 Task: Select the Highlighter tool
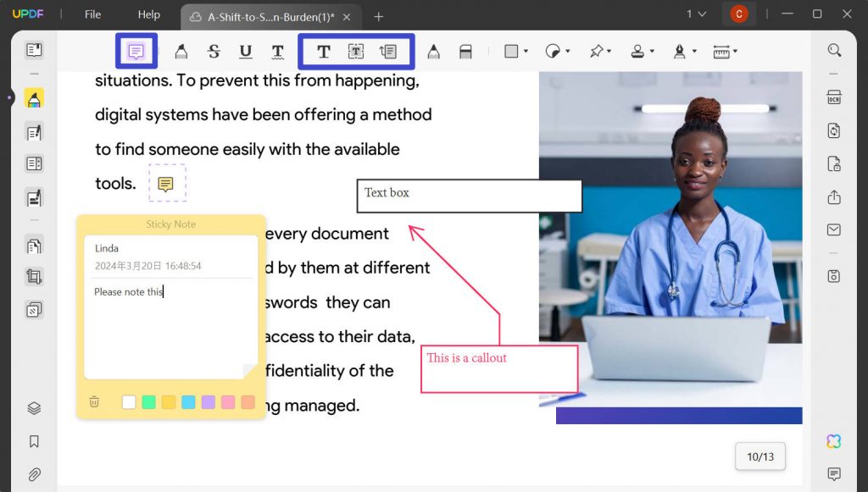coord(181,51)
